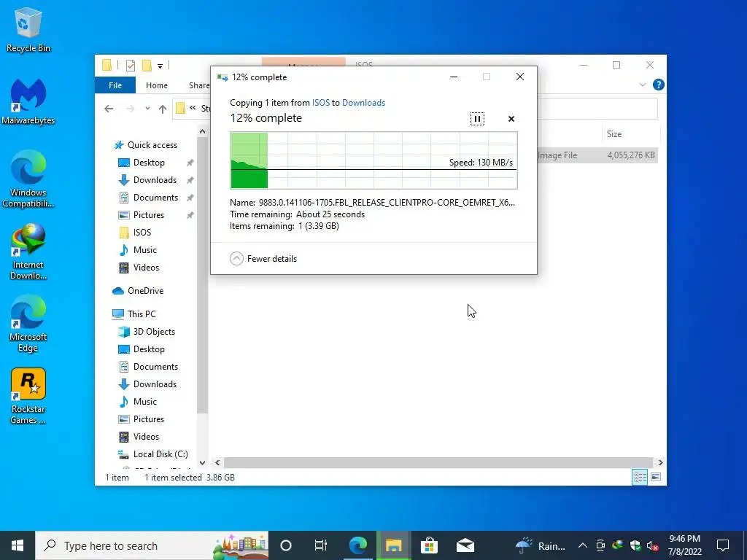Image resolution: width=747 pixels, height=560 pixels.
Task: Select Quick access in navigation pane
Action: 145,145
